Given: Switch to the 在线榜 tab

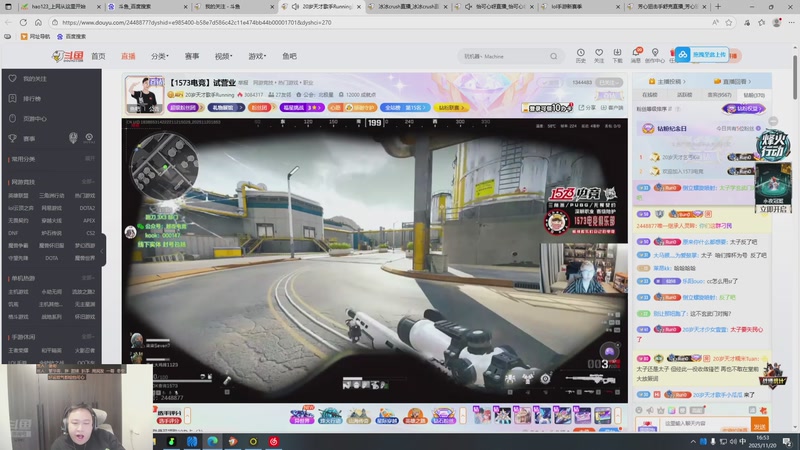Looking at the screenshot, I should tap(650, 95).
